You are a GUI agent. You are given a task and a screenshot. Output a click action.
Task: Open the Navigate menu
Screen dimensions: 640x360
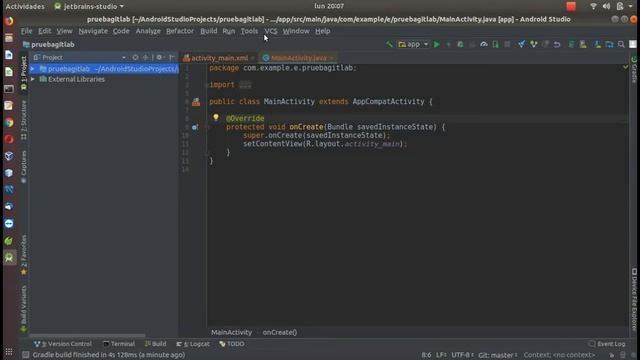[x=93, y=31]
